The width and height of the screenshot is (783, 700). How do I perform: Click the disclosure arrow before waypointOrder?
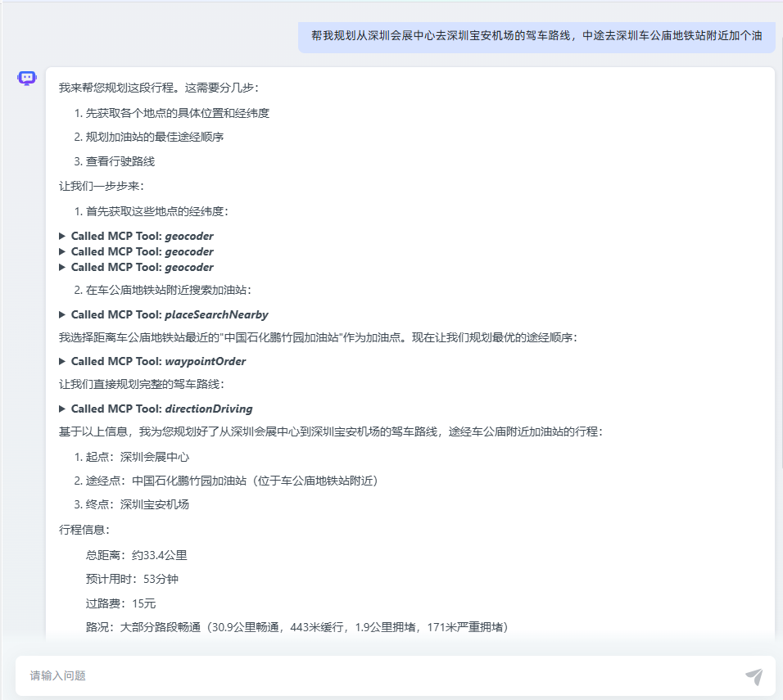click(62, 361)
